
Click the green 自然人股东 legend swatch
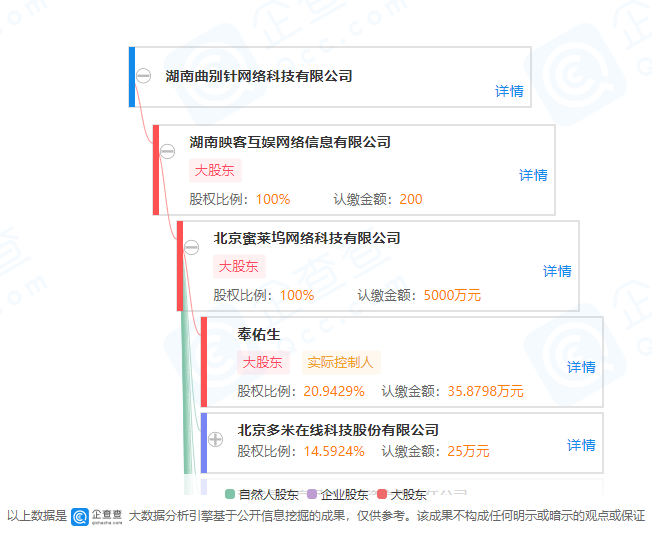pos(230,494)
